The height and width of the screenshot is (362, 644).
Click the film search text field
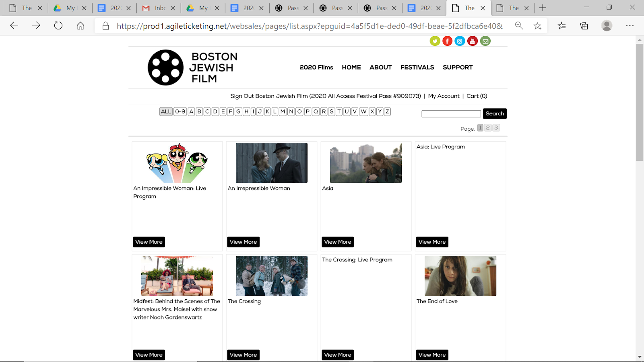point(451,114)
